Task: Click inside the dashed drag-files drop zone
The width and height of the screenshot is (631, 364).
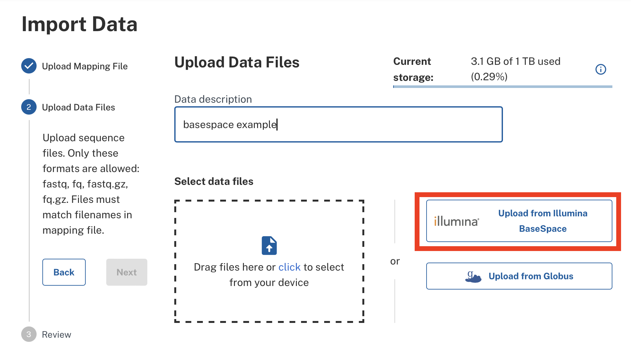Action: coord(269,261)
